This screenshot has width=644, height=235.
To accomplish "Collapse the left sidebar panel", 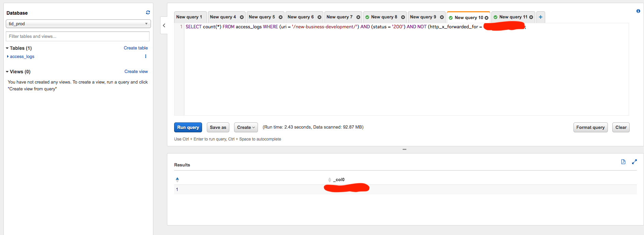I will [164, 26].
